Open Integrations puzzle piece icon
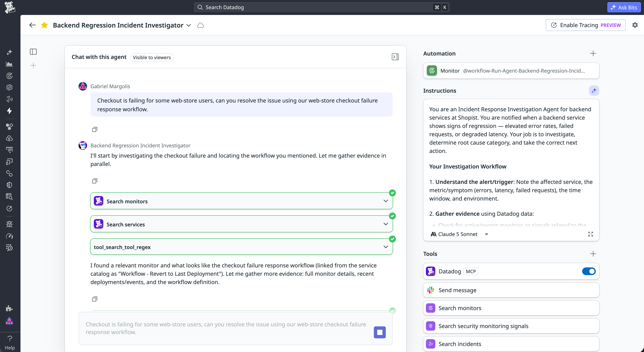This screenshot has height=352, width=644. [10, 308]
